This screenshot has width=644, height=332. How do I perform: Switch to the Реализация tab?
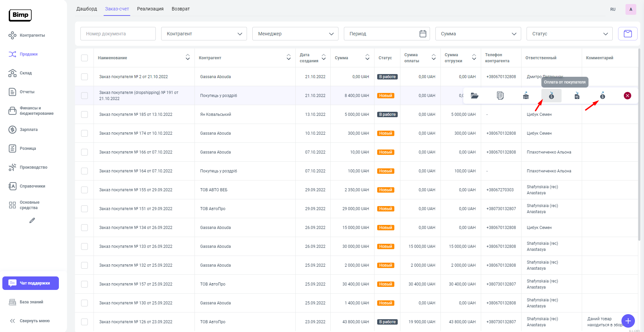coord(150,9)
